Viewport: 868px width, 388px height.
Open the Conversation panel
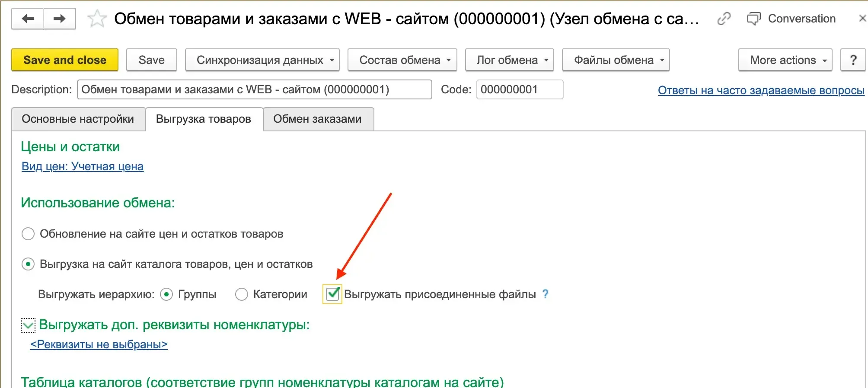791,19
